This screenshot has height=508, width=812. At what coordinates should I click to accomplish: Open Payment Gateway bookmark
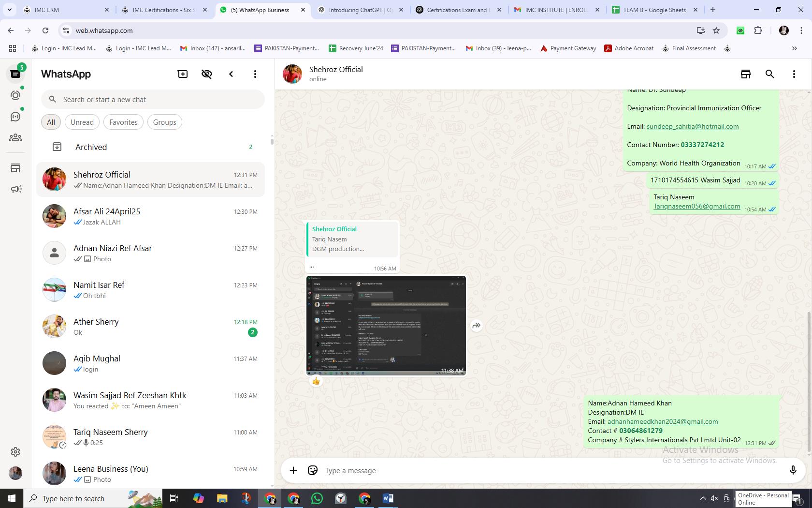[x=568, y=48]
